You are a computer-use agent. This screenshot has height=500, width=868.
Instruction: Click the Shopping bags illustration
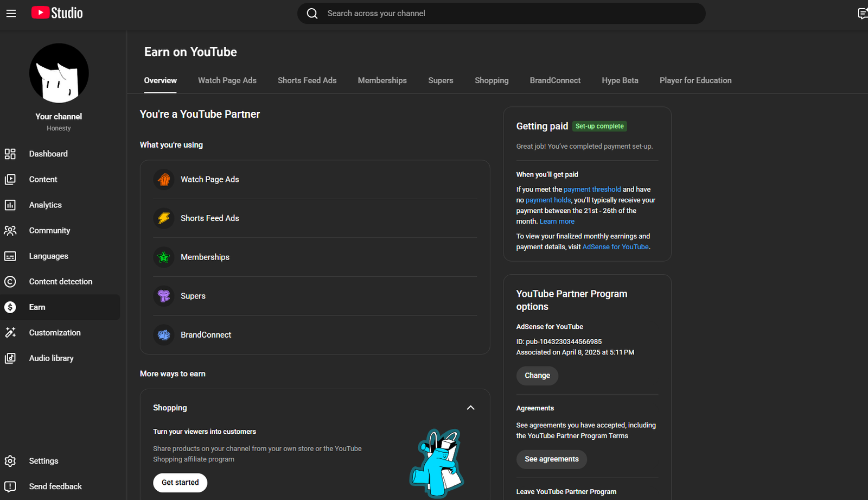tap(437, 463)
